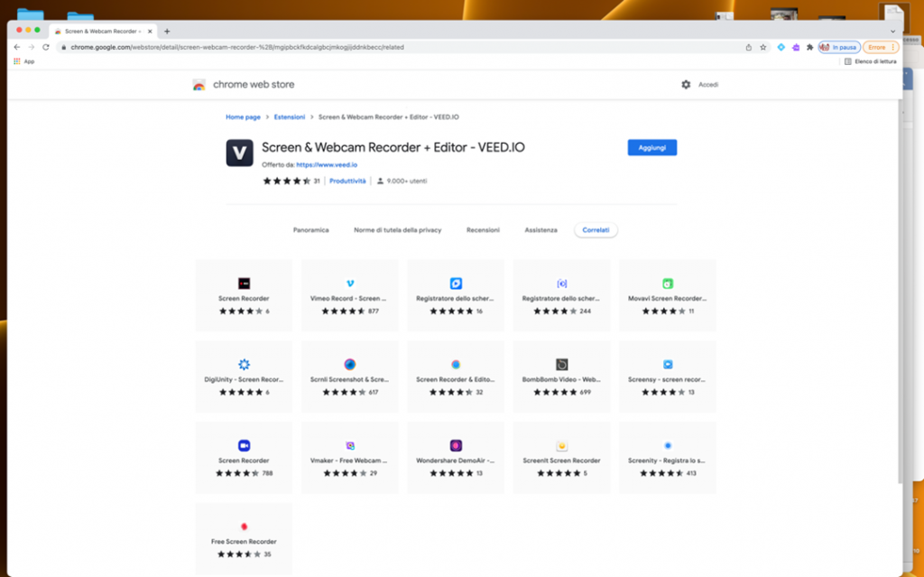Click the Screen & Webcam Recorder browser tab
The height and width of the screenshot is (577, 924).
(103, 32)
